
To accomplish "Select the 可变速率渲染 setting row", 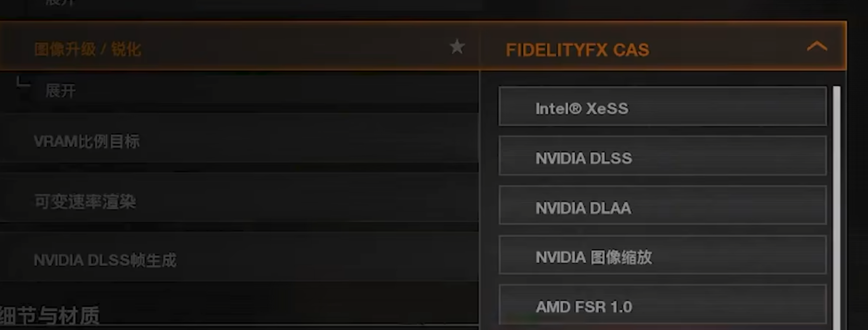I will tap(85, 202).
